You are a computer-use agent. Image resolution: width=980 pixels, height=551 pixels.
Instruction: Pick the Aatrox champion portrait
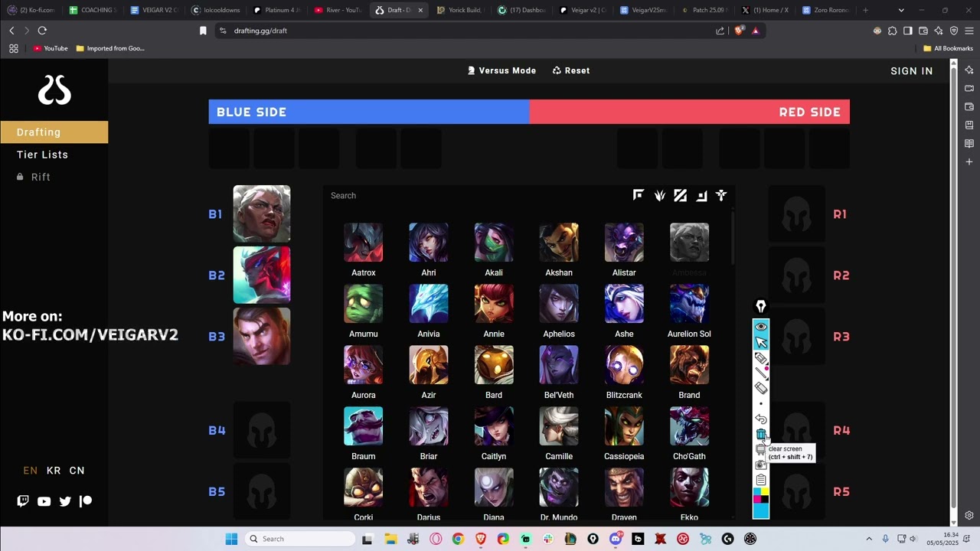point(364,243)
